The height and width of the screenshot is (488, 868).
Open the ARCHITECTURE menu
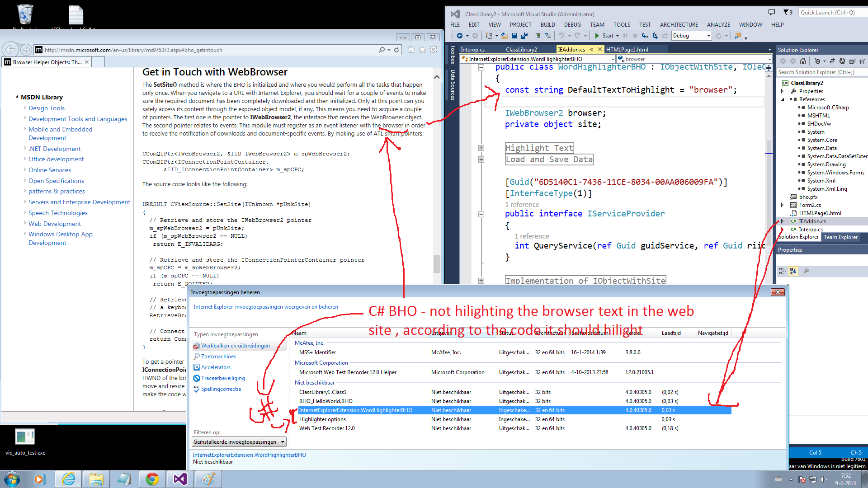[679, 25]
